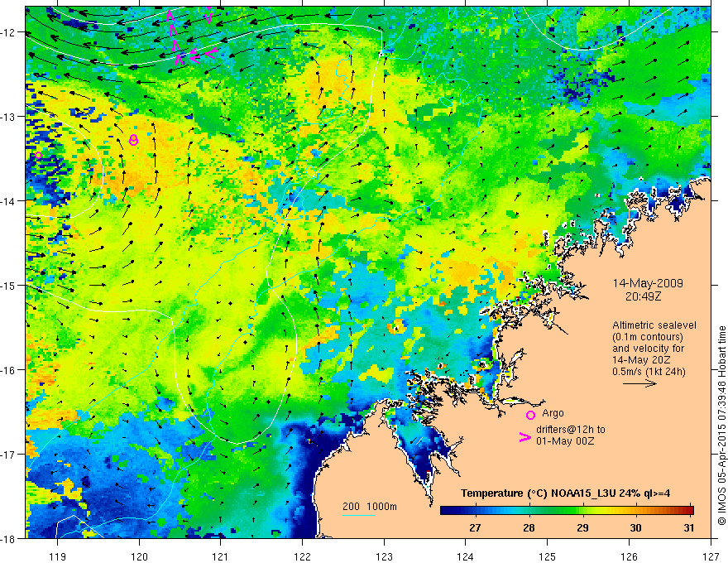Click the '-14' latitude axis label
728x563 pixels.
click(x=8, y=201)
